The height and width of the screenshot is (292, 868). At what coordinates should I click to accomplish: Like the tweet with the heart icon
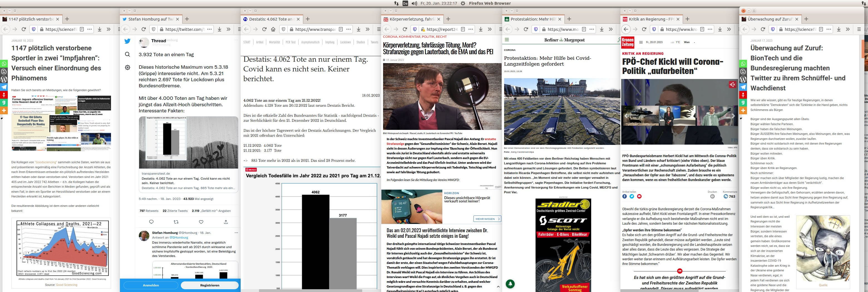pos(201,222)
